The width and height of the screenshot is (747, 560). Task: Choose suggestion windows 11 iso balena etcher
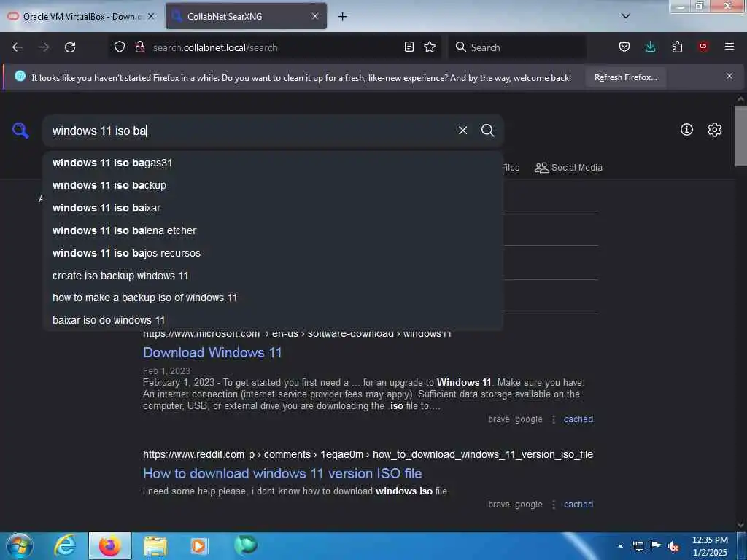[273, 230]
